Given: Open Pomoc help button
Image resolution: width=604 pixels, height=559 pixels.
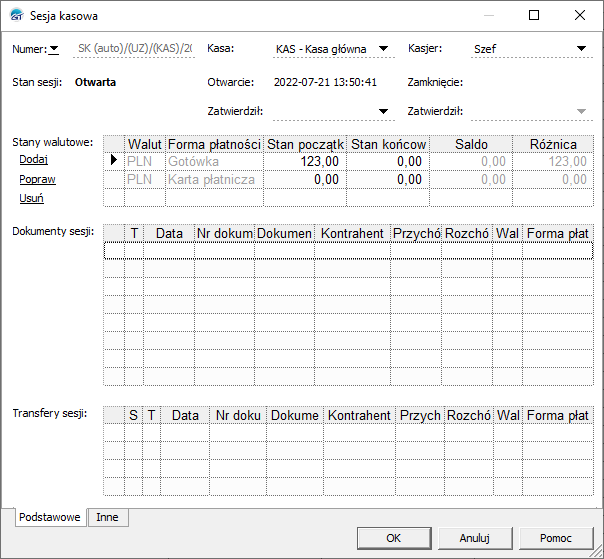Looking at the screenshot, I should [556, 538].
